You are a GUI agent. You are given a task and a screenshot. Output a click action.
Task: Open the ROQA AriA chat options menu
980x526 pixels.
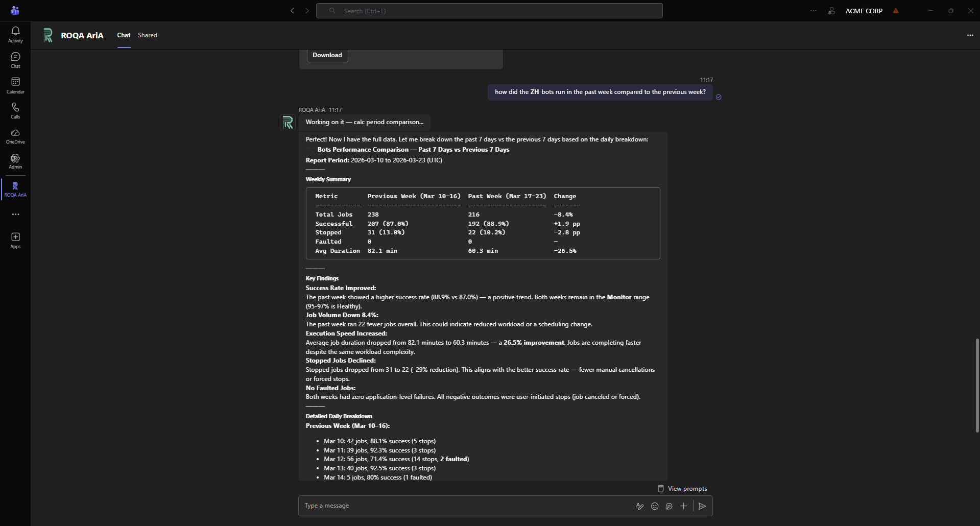(x=970, y=35)
